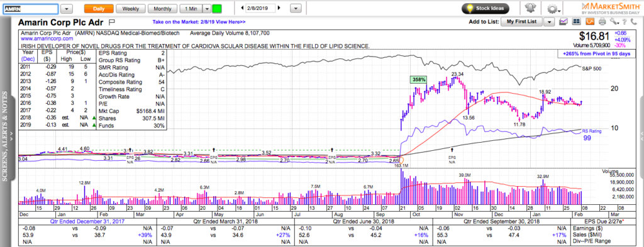The image size is (644, 247).
Task: Click the 358% gain marker on chart
Action: click(418, 80)
